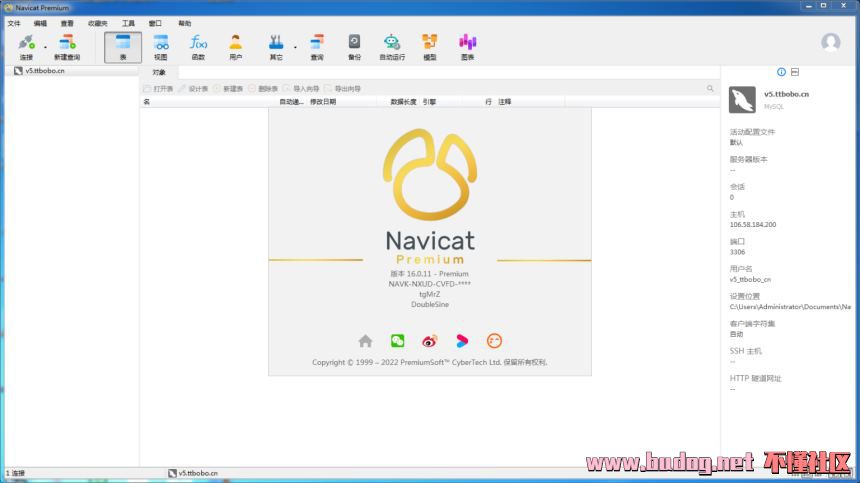Click the user avatar sign-in icon

(830, 42)
